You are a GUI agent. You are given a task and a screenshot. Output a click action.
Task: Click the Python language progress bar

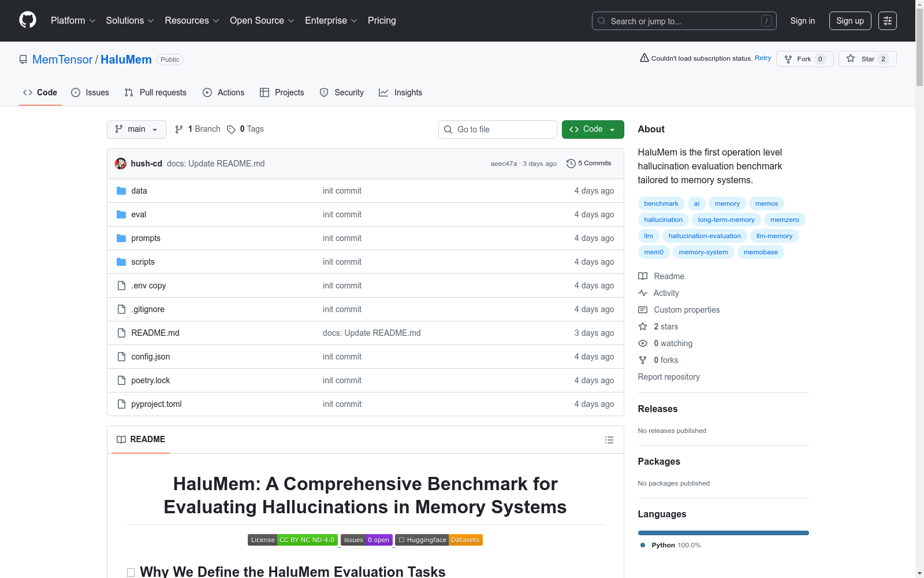724,533
